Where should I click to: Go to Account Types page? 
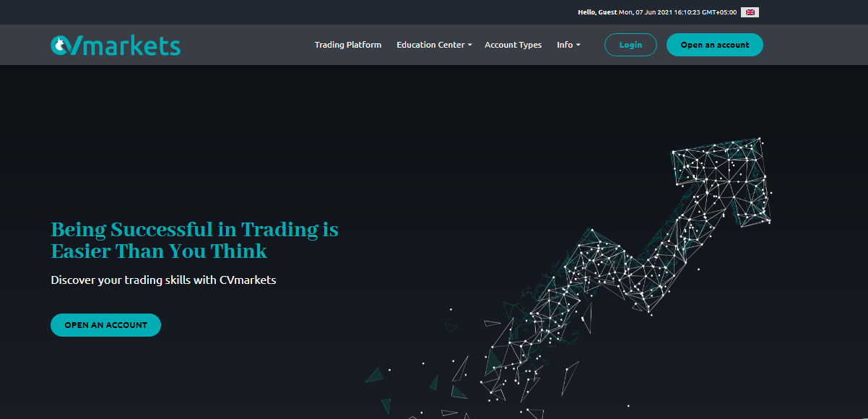pos(513,45)
